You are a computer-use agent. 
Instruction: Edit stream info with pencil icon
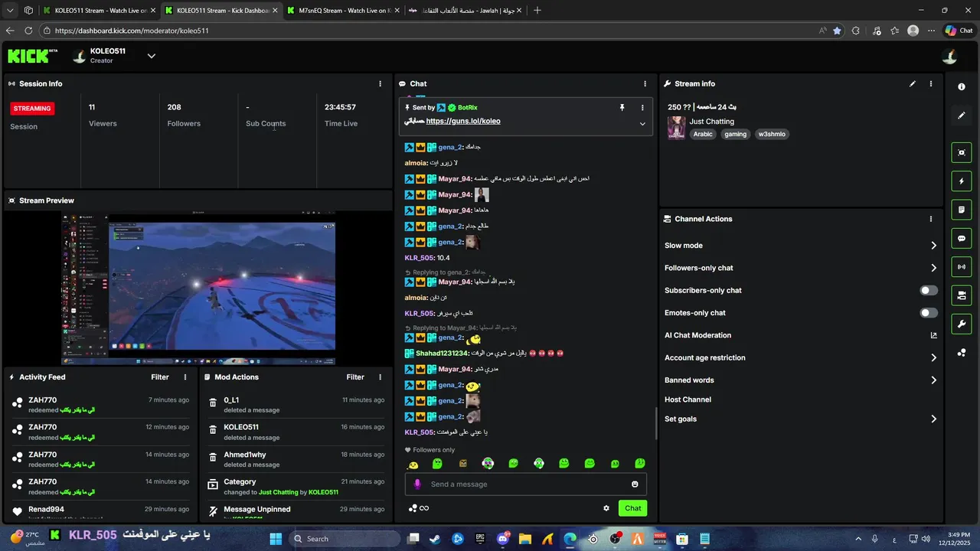click(x=913, y=83)
